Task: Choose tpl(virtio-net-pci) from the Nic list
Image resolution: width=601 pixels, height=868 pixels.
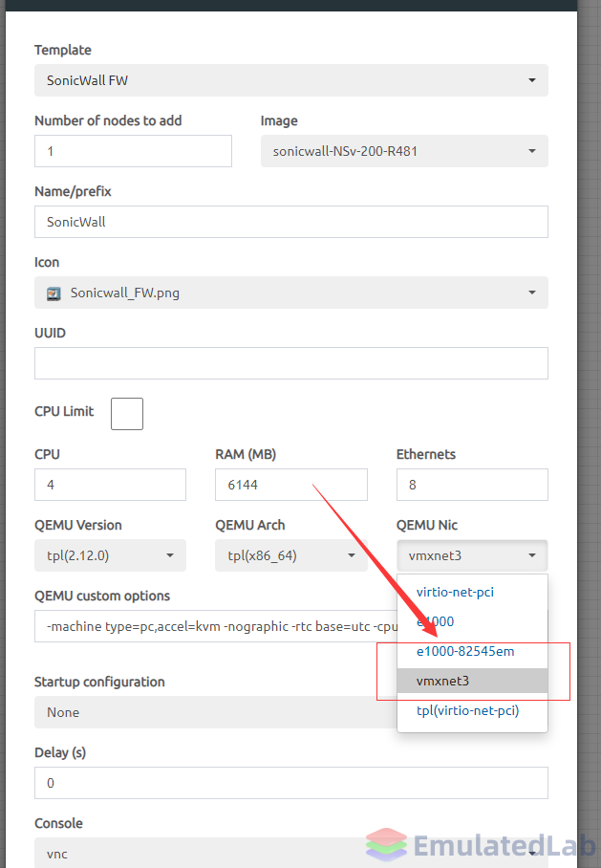Action: pos(472,711)
